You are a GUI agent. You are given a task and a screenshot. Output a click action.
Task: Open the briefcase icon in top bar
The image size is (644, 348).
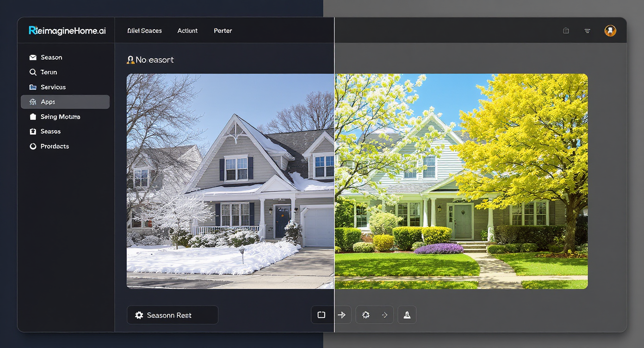click(565, 30)
